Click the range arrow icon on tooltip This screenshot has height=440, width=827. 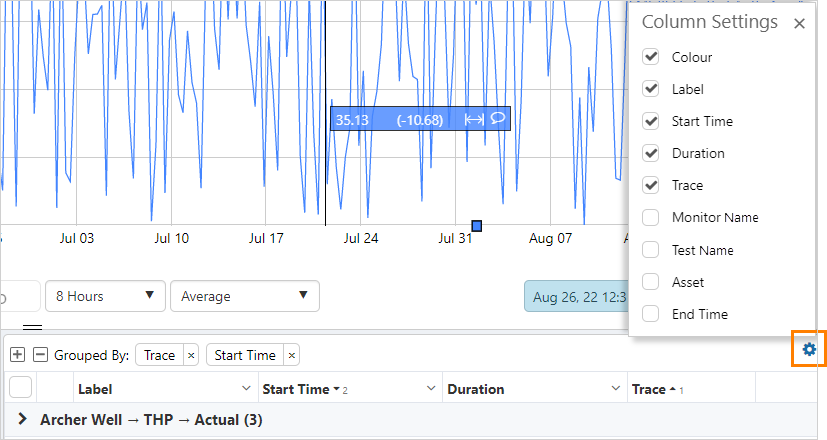pyautogui.click(x=474, y=119)
